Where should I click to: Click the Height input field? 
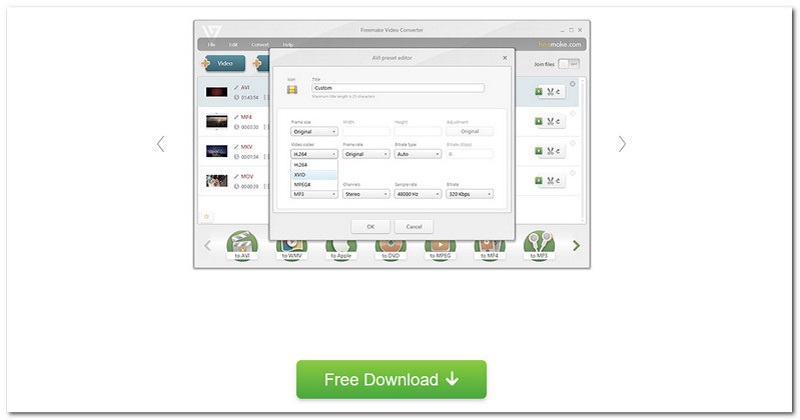[x=418, y=132]
